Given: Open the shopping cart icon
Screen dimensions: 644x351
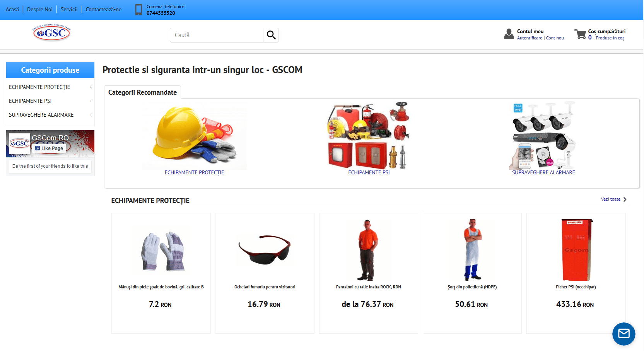Looking at the screenshot, I should pos(580,34).
